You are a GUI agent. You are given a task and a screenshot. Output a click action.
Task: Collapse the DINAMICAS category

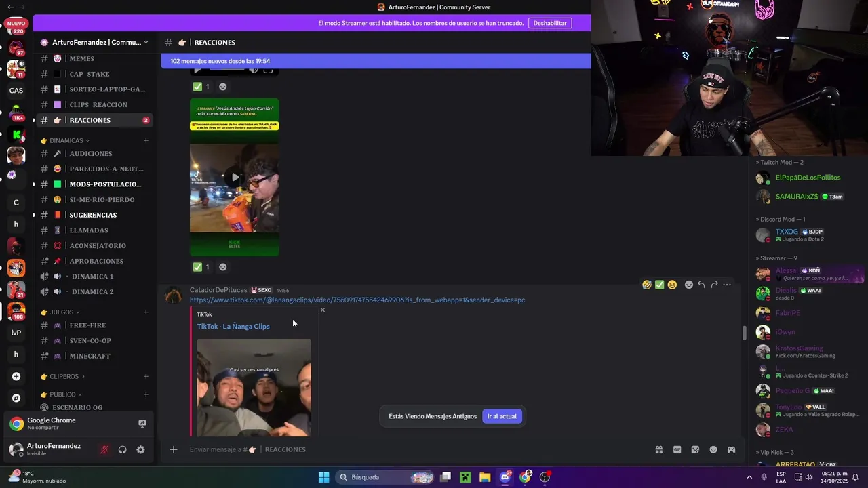click(65, 140)
